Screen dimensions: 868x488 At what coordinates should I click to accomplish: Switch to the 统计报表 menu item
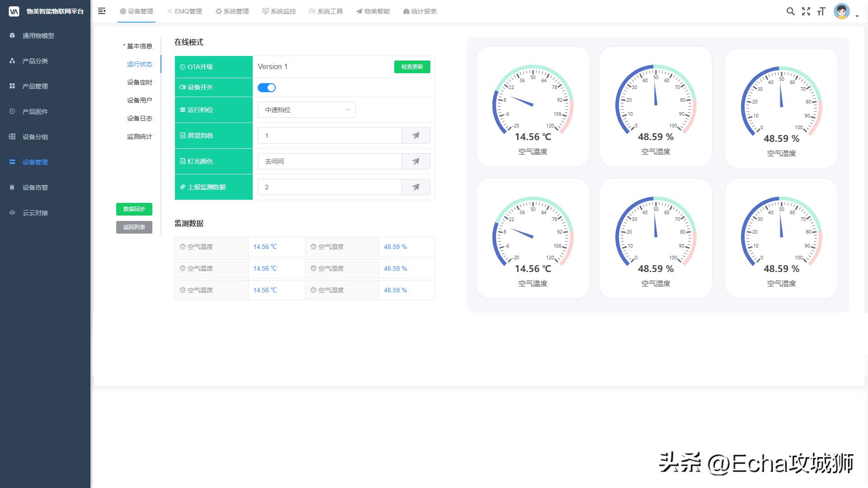[x=423, y=11]
